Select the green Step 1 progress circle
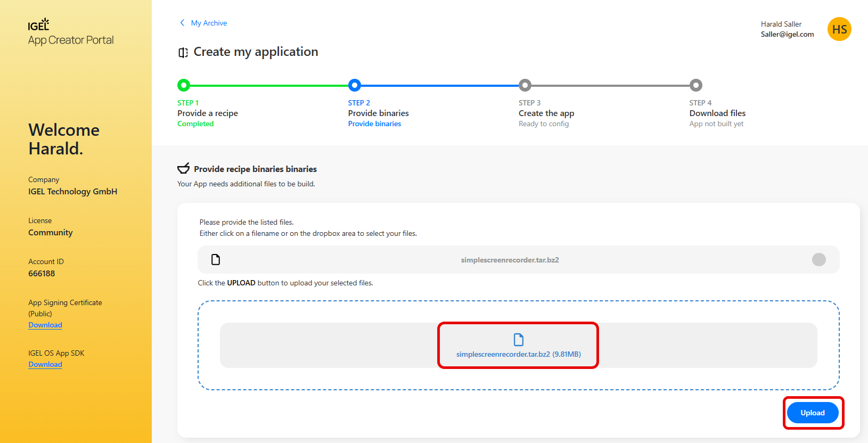The width and height of the screenshot is (868, 443). [184, 85]
